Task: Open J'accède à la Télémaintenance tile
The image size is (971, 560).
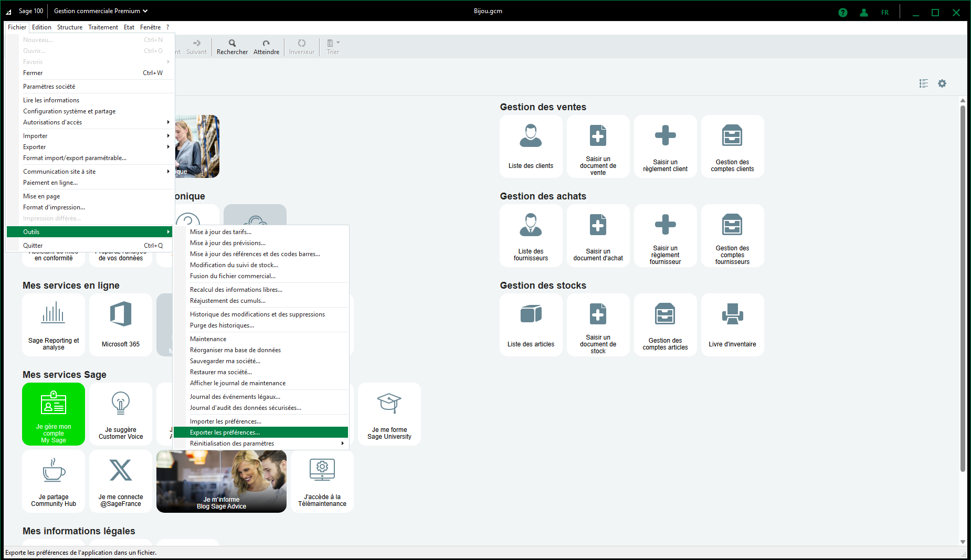Action: point(322,481)
